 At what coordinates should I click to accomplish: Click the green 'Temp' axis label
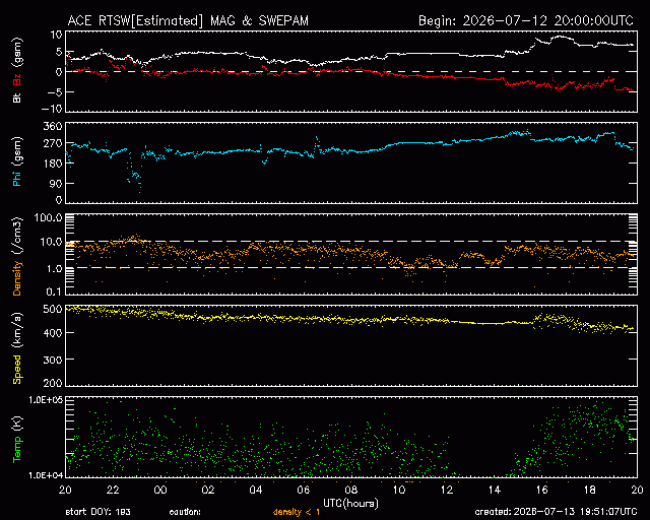pos(17,449)
